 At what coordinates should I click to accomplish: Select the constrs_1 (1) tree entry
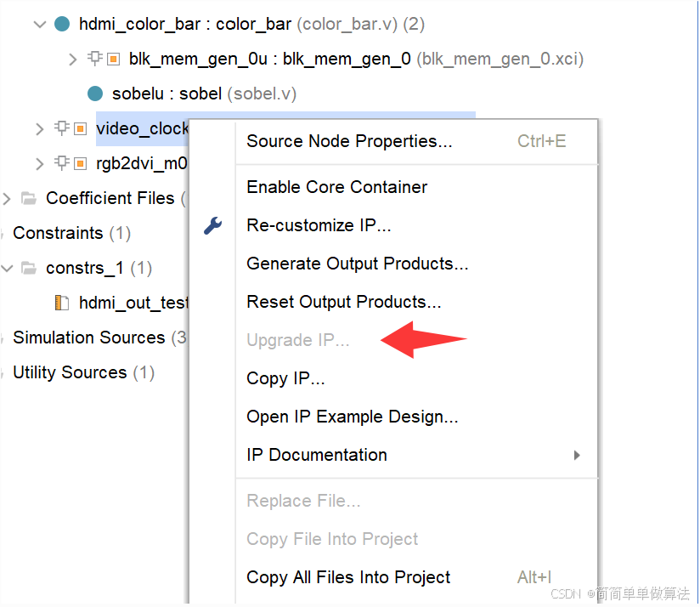click(99, 268)
